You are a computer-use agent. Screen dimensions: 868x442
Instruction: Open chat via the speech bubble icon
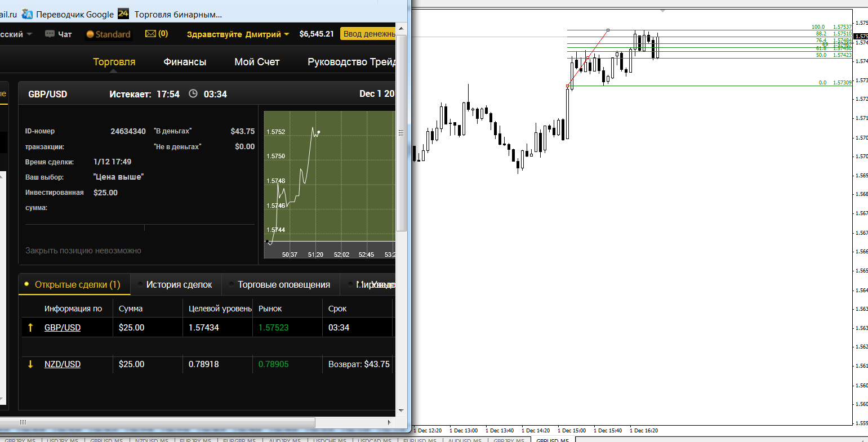pyautogui.click(x=50, y=34)
